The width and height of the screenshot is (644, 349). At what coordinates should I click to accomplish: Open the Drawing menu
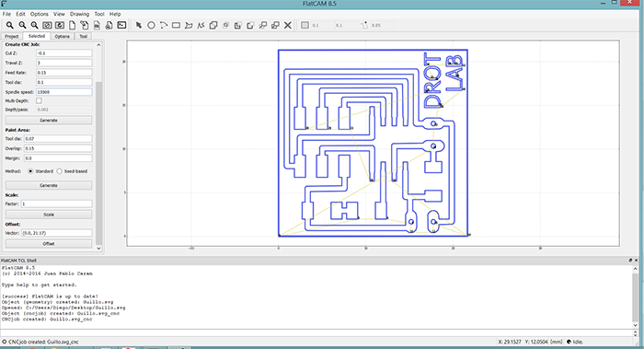80,14
